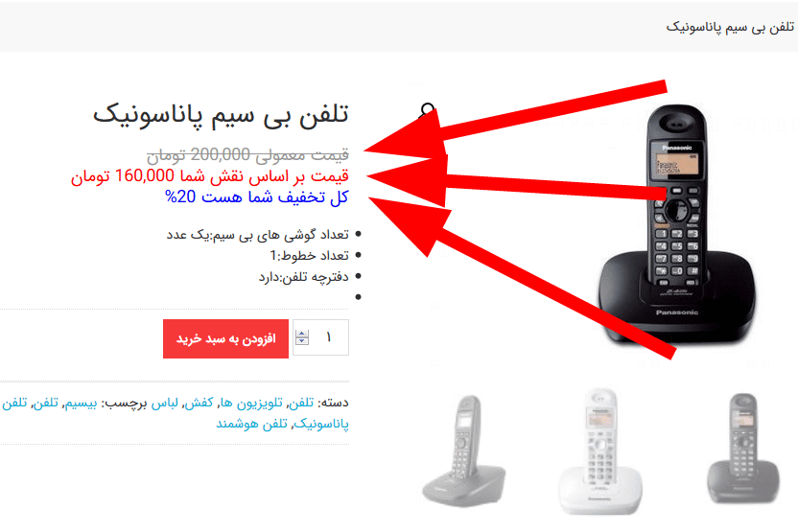The image size is (798, 532).
Task: Click the breadcrumb text تلفن بی سیم پاناسونیک
Action: [730, 27]
